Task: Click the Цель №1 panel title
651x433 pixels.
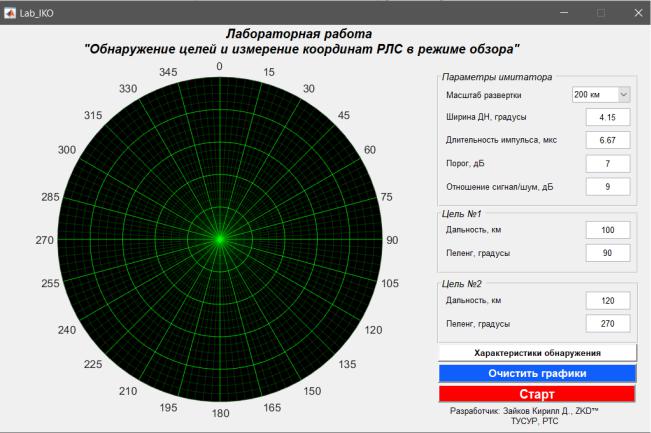Action: pyautogui.click(x=461, y=214)
